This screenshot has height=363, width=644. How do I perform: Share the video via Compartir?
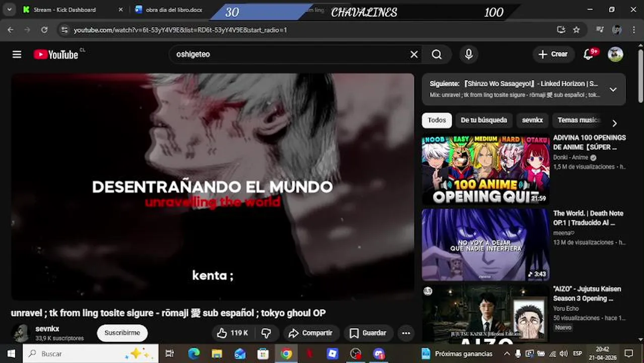(310, 333)
